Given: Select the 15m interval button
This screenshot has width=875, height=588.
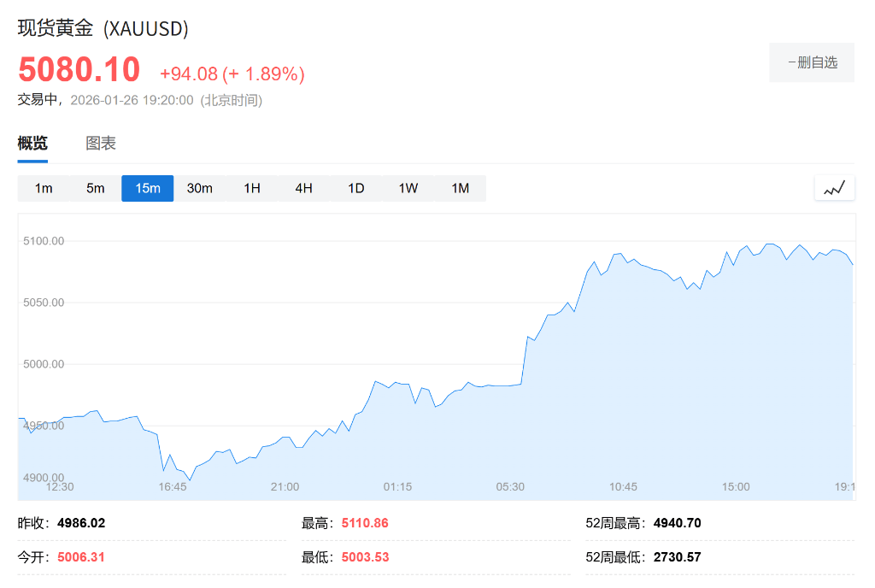Looking at the screenshot, I should pyautogui.click(x=148, y=188).
